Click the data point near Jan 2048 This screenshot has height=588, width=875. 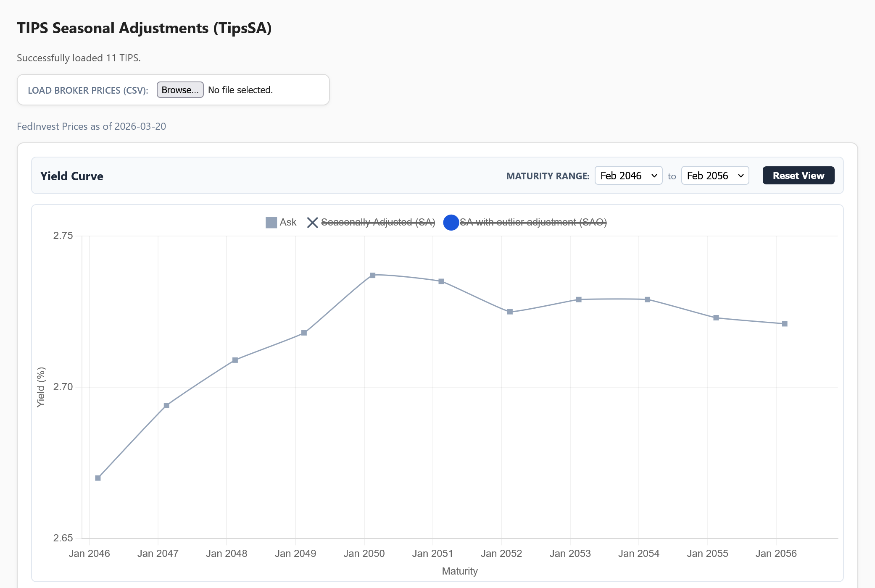[x=235, y=360]
